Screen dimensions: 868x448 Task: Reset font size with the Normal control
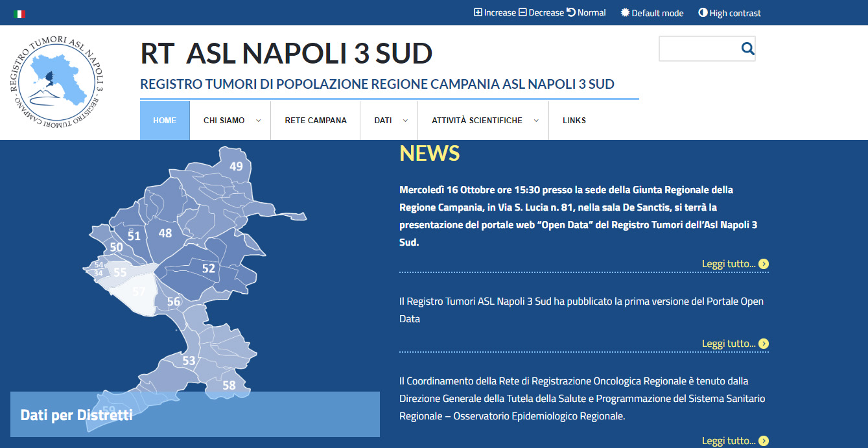tap(586, 13)
